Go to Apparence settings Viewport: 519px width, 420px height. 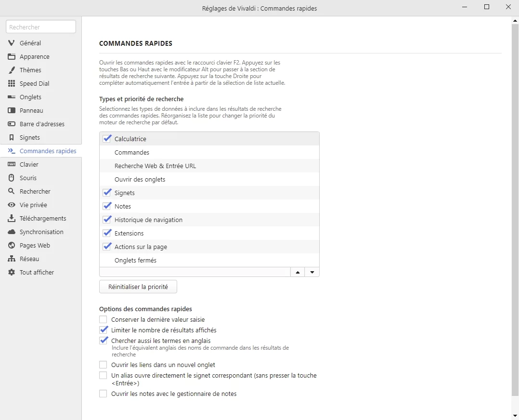click(41, 57)
